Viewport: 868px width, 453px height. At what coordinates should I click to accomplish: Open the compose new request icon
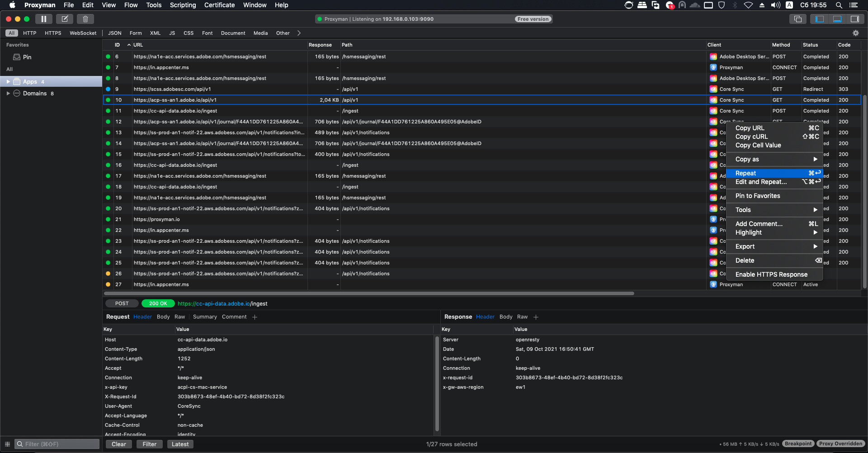[65, 19]
